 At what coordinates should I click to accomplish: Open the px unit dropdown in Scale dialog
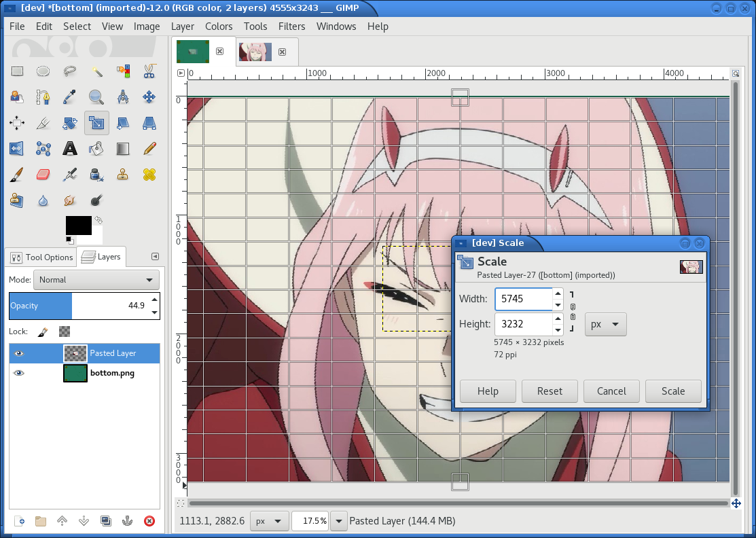click(x=606, y=324)
